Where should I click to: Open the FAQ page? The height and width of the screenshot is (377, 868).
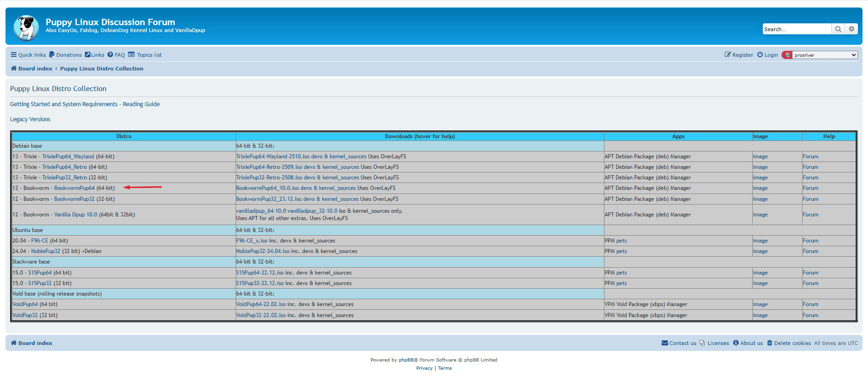pyautogui.click(x=116, y=55)
